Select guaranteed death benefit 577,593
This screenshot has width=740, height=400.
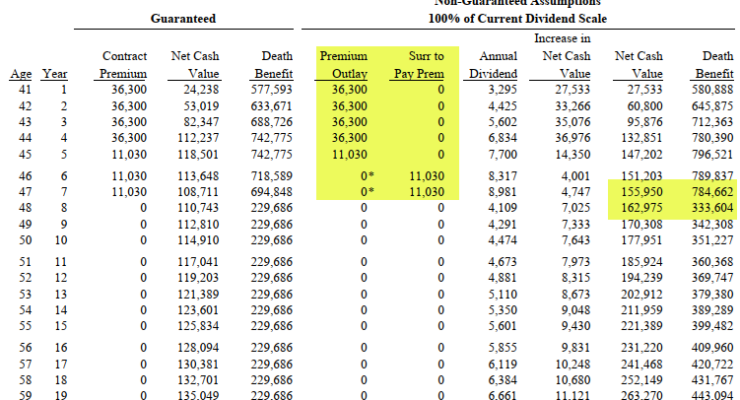271,90
